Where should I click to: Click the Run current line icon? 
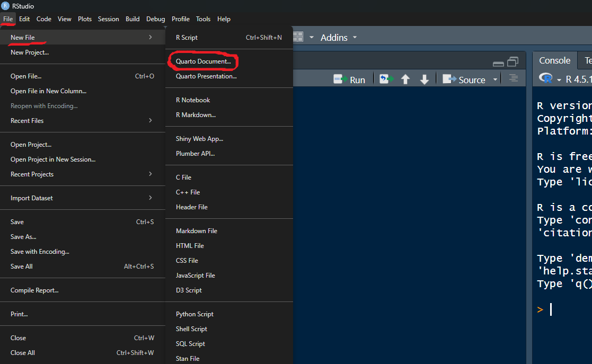click(349, 79)
